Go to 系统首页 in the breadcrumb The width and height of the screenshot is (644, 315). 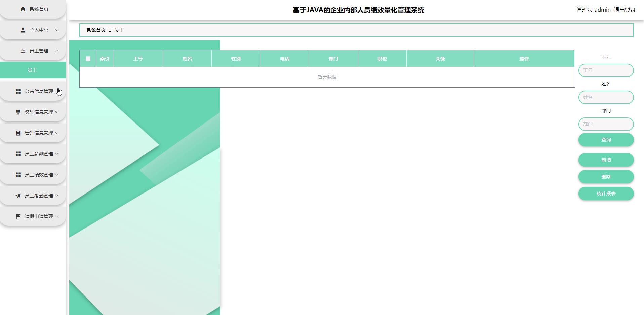point(96,30)
